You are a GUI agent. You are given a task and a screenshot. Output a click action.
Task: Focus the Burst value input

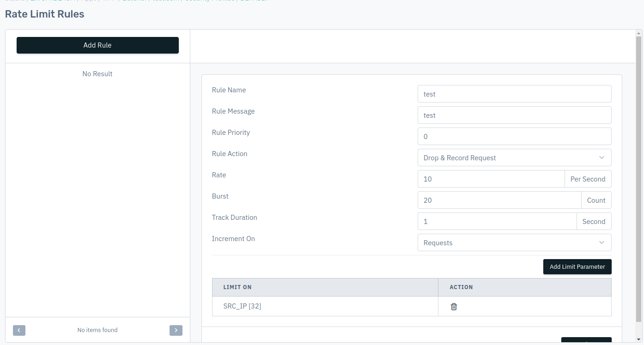tap(499, 200)
